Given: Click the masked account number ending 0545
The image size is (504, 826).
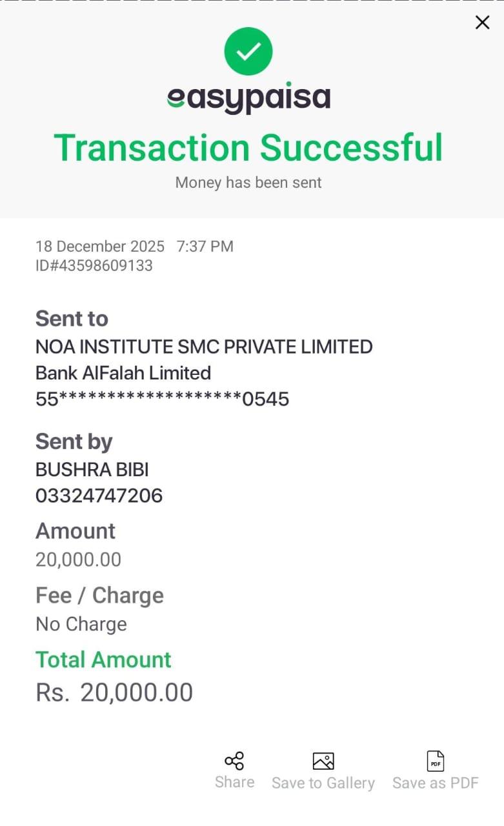Looking at the screenshot, I should 162,399.
